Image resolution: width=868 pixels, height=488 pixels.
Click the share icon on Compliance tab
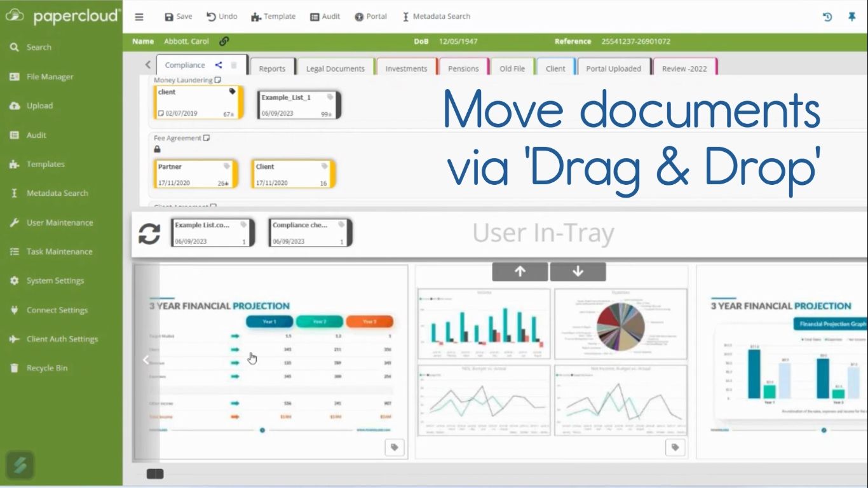[219, 65]
